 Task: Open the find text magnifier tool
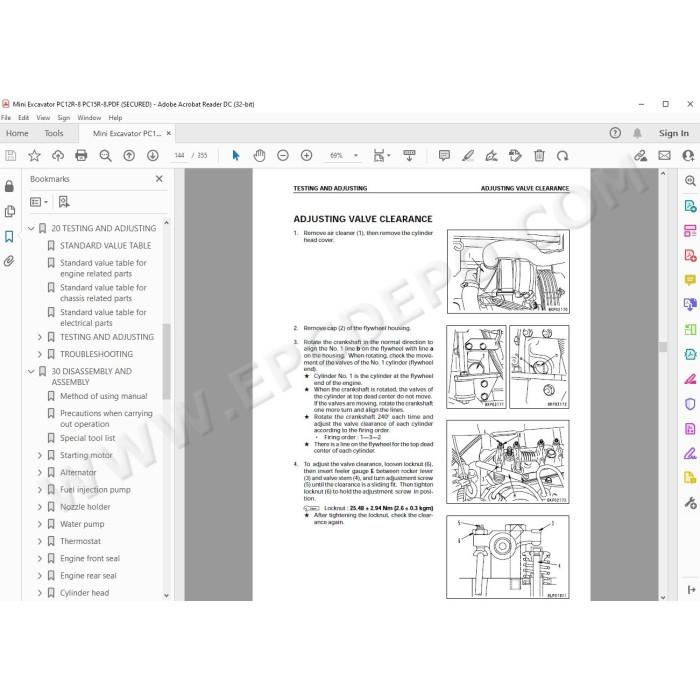click(x=105, y=155)
